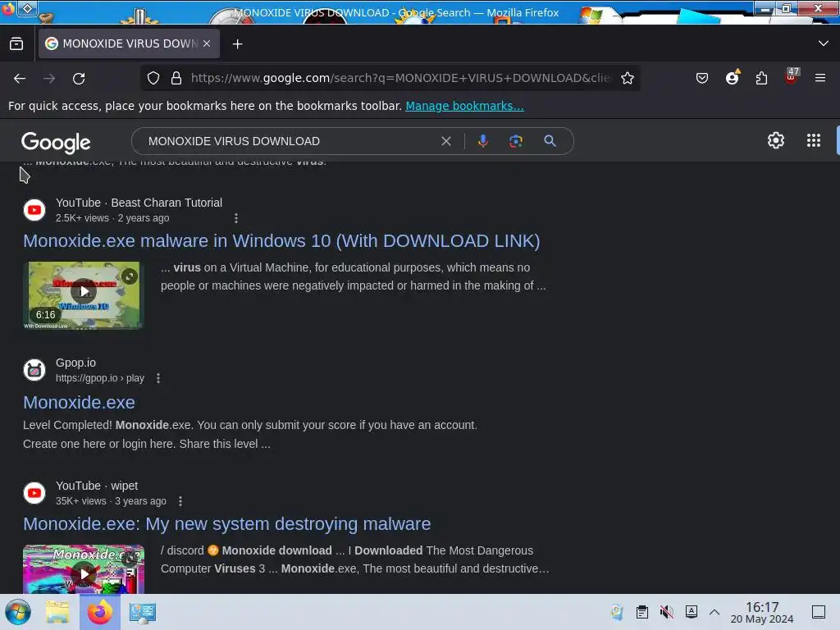The image size is (840, 630).
Task: Show desktop with the corner button
Action: pyautogui.click(x=819, y=612)
